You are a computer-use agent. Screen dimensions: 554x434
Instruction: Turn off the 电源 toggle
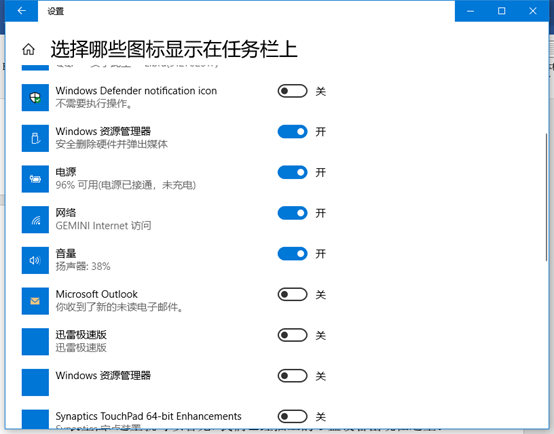(x=292, y=172)
